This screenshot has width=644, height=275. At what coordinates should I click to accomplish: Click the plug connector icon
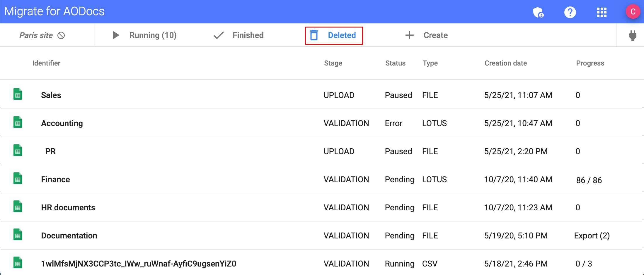click(x=633, y=35)
